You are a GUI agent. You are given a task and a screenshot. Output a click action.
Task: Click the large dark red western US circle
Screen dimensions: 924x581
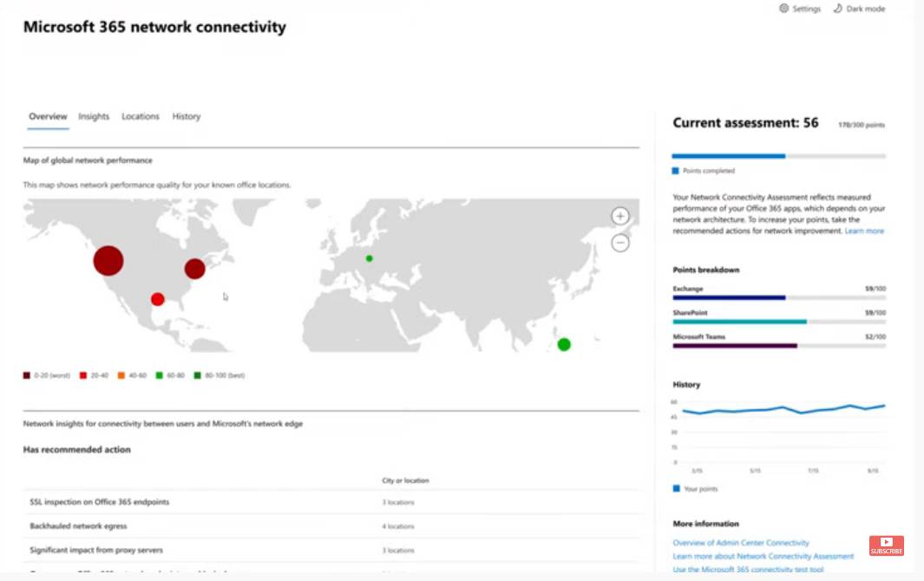pyautogui.click(x=108, y=260)
